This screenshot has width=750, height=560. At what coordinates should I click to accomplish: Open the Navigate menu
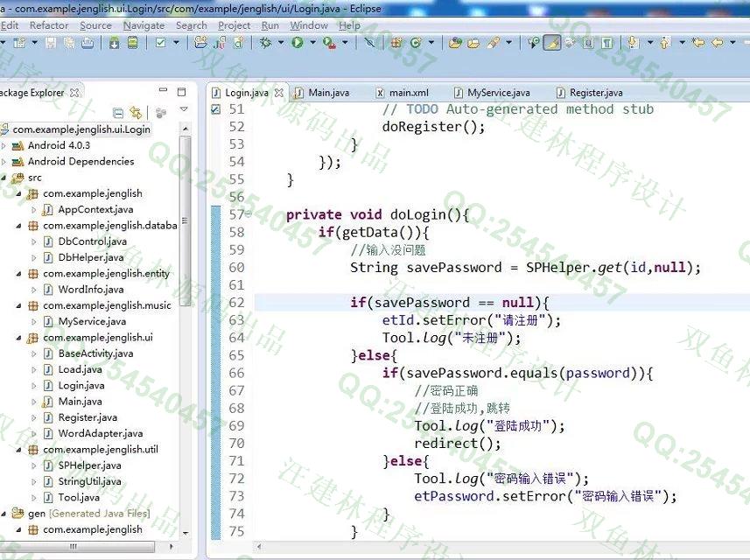(144, 25)
